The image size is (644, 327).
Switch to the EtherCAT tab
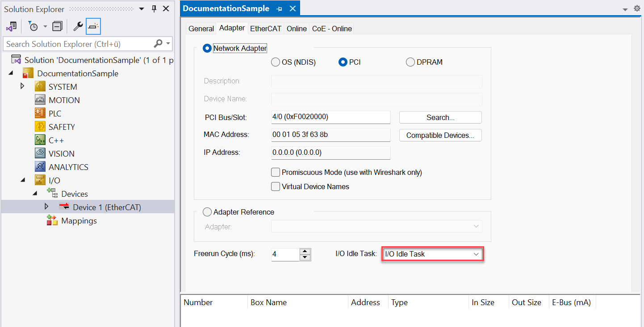266,29
